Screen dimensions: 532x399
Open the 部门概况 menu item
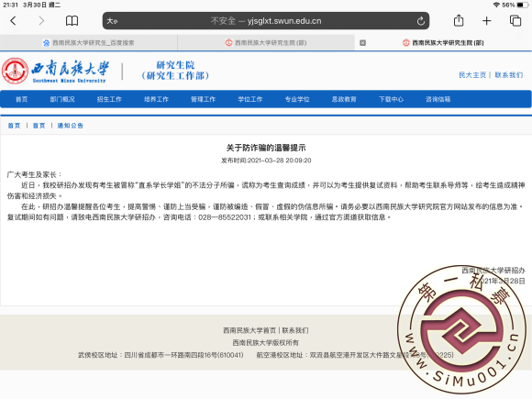coord(62,99)
